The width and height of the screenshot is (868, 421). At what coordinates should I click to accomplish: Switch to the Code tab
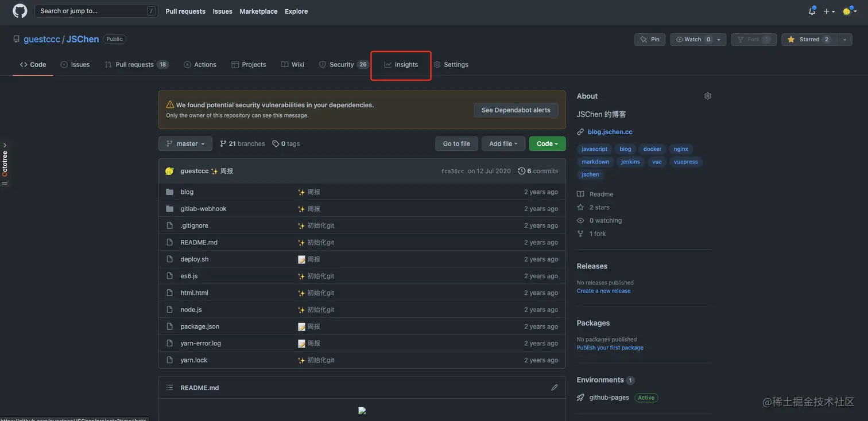33,65
